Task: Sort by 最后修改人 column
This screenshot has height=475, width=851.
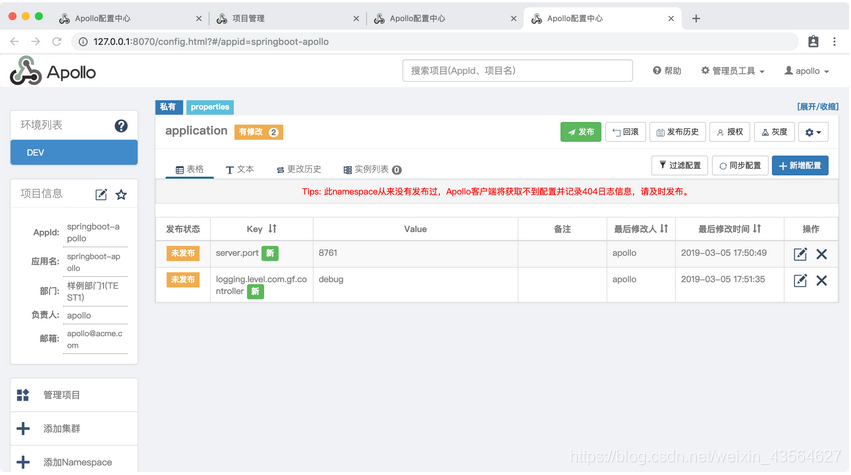Action: pyautogui.click(x=664, y=229)
